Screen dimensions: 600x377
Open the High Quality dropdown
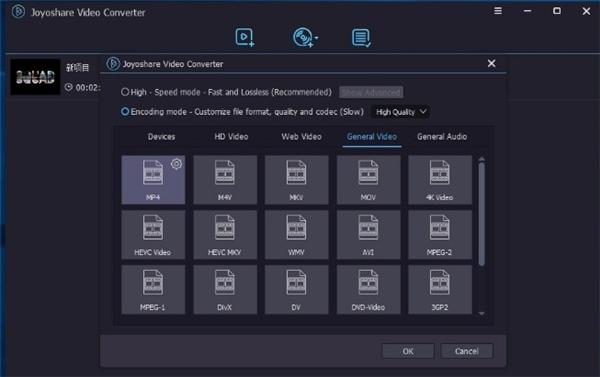[x=400, y=112]
